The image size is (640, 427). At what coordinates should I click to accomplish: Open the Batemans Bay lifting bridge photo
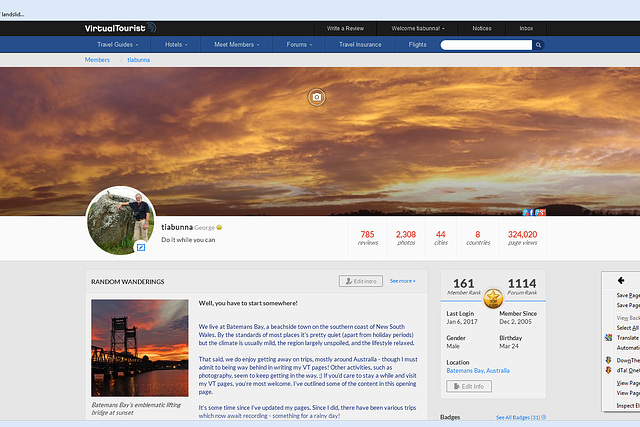click(x=140, y=348)
